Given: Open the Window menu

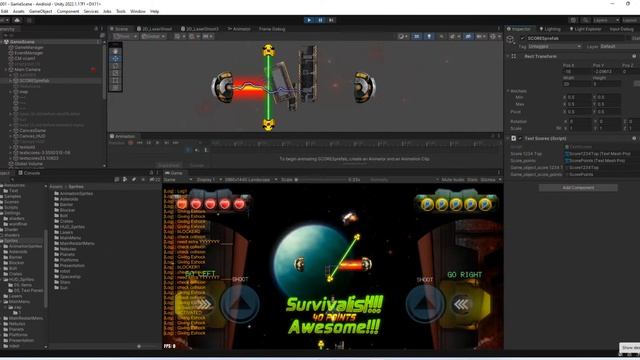Looking at the screenshot, I should pos(138,11).
